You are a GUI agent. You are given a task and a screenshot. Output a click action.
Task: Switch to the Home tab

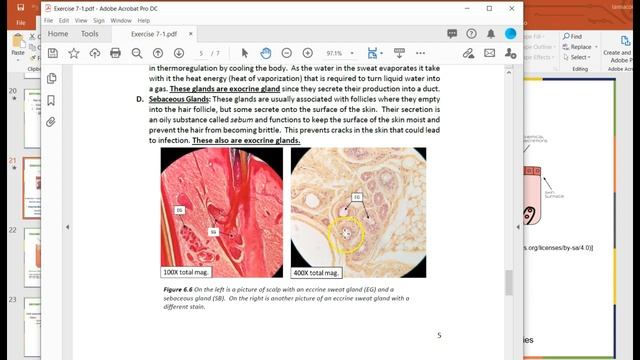(58, 34)
